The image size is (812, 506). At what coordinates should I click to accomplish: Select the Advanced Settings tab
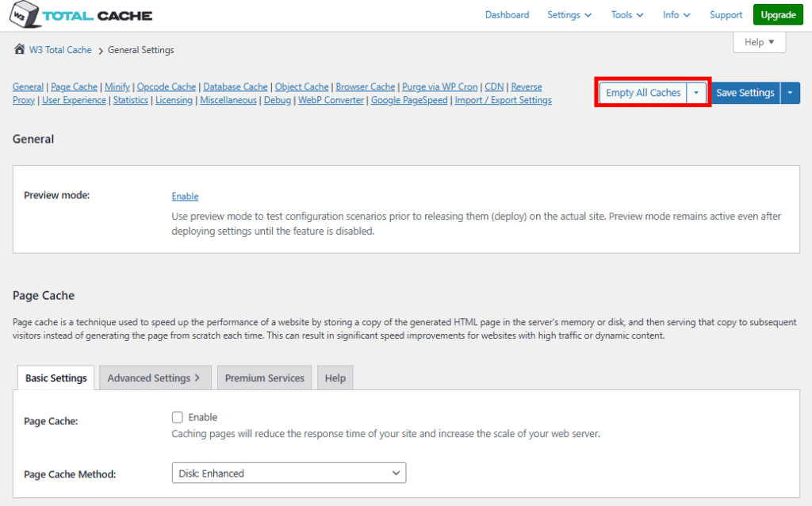click(155, 378)
